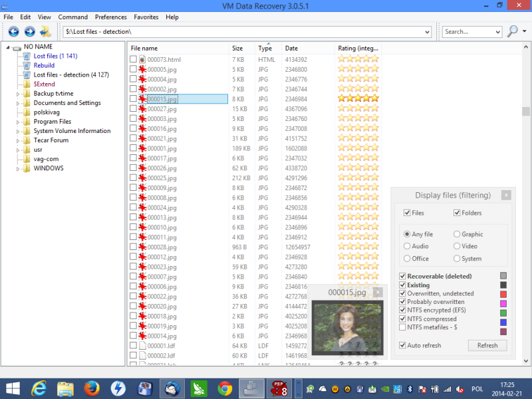Collapse the NO NAME drive node
Image resolution: width=532 pixels, height=399 pixels.
[x=8, y=47]
